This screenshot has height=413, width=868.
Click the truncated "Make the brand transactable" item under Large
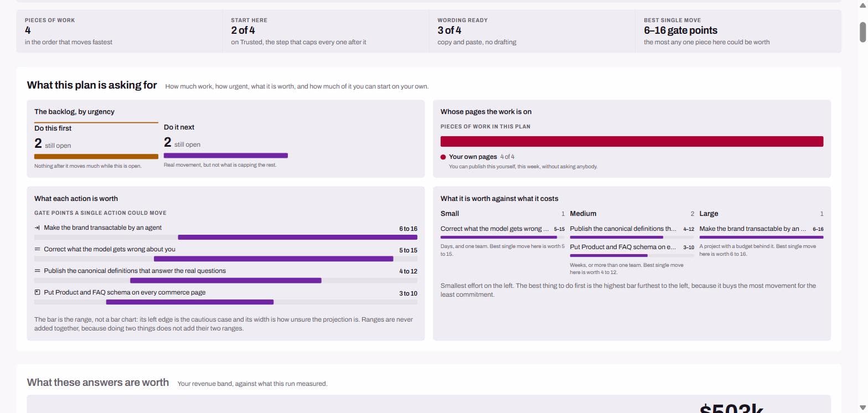753,229
